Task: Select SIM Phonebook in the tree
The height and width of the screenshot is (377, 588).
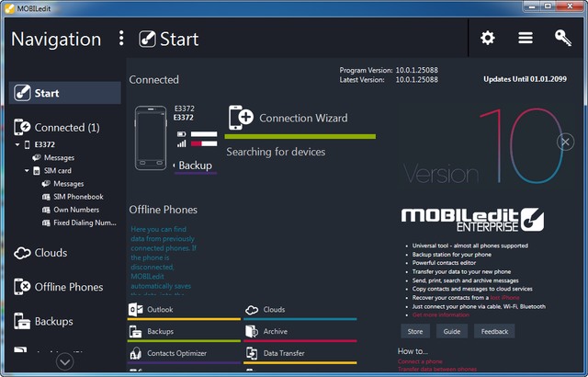Action: 78,197
